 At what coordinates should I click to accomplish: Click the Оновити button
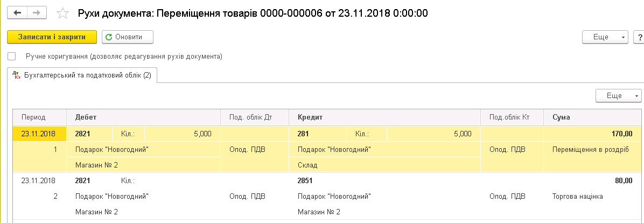point(127,37)
